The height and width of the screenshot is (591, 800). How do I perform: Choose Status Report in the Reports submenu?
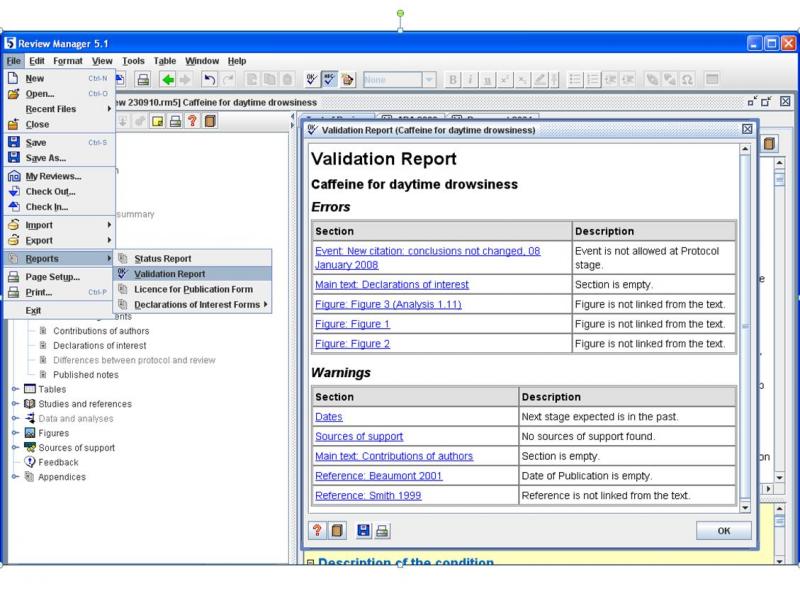(x=162, y=259)
